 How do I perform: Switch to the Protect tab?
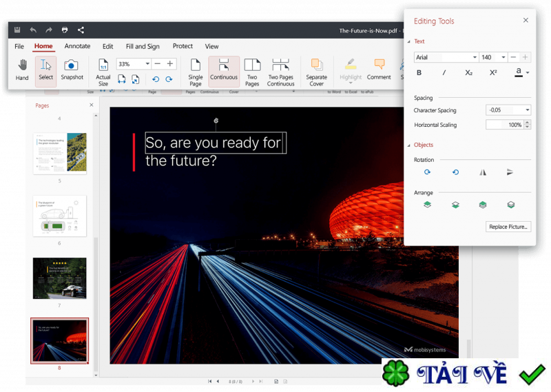pyautogui.click(x=183, y=46)
